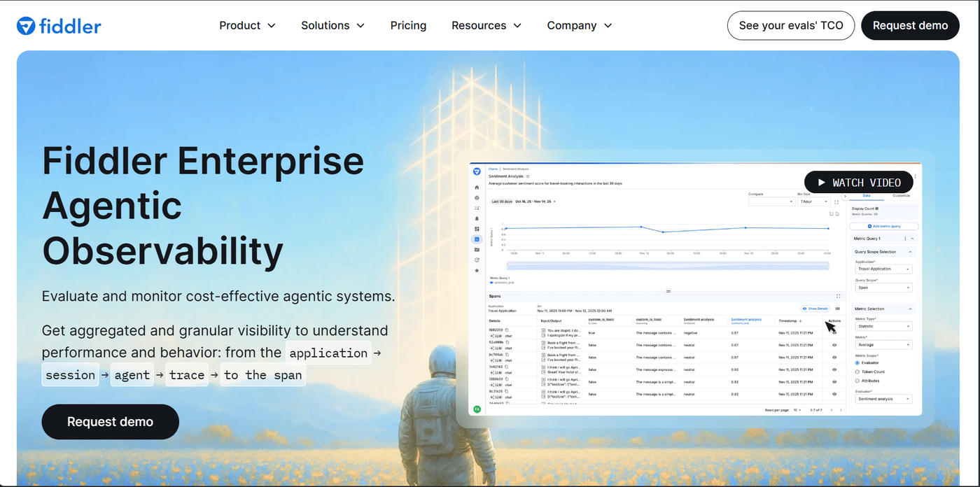Open the dashboards grid icon in the sidebar
The width and height of the screenshot is (980, 487).
point(477,229)
